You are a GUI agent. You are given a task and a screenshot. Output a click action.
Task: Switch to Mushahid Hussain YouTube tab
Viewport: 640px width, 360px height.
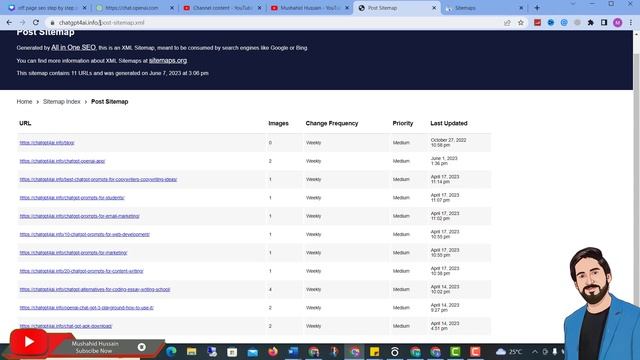pos(310,8)
